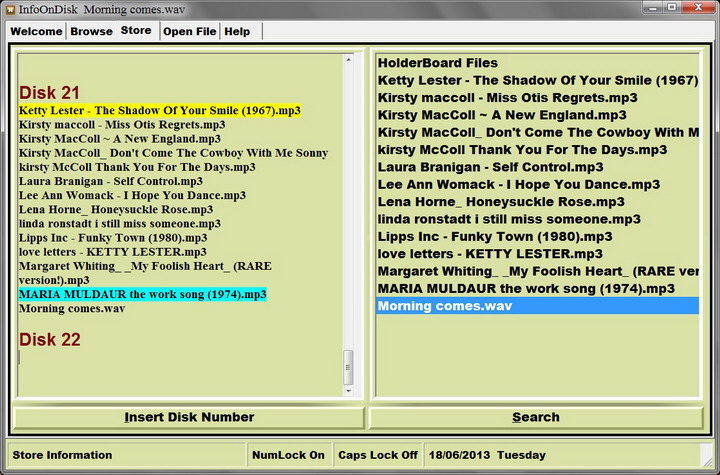Click the Search button
The height and width of the screenshot is (475, 720).
pyautogui.click(x=536, y=417)
